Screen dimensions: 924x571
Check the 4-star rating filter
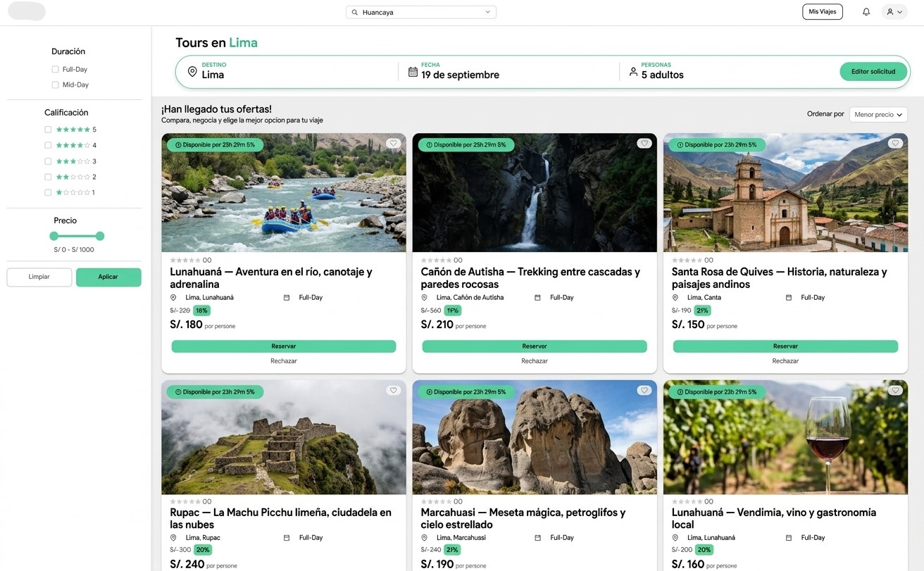(48, 146)
